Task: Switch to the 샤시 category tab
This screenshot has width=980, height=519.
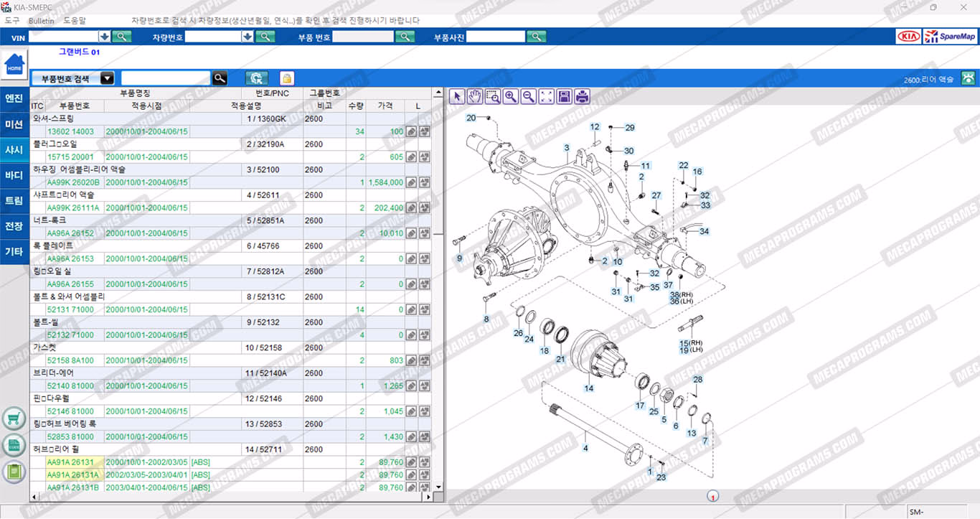Action: [14, 150]
